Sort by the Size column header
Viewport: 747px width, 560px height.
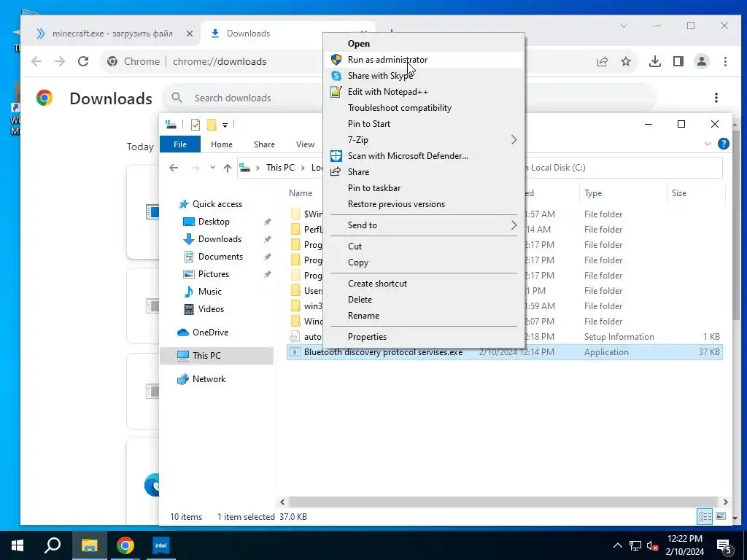coord(679,192)
